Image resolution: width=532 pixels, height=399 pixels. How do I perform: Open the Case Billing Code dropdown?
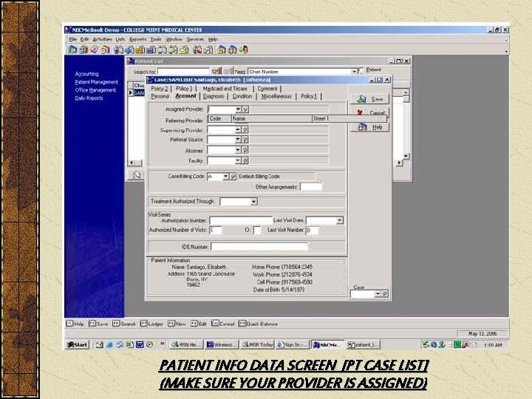click(x=226, y=177)
